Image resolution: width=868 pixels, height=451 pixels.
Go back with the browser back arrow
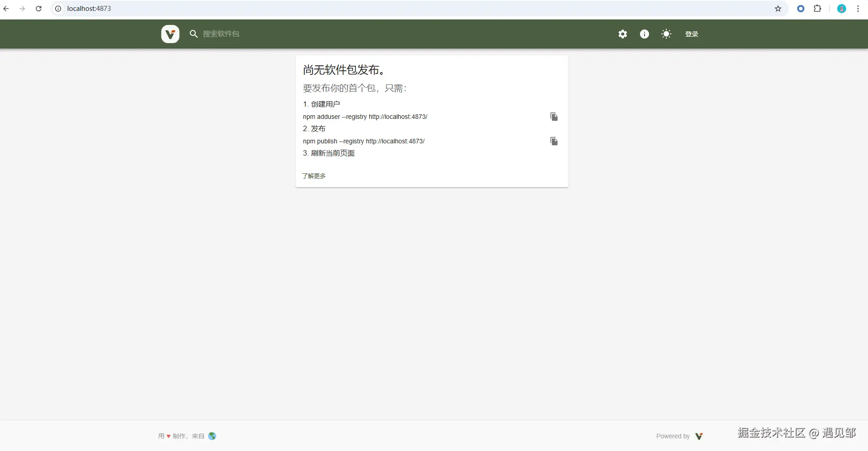pos(6,9)
